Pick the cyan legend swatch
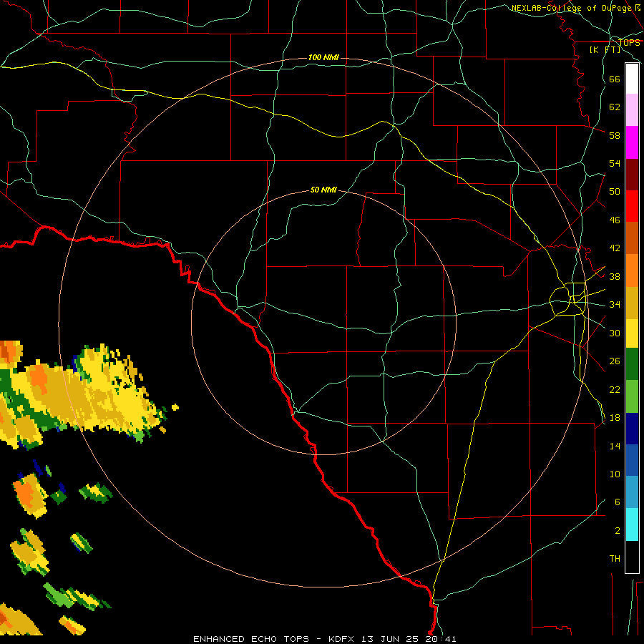The height and width of the screenshot is (644, 644). click(632, 525)
